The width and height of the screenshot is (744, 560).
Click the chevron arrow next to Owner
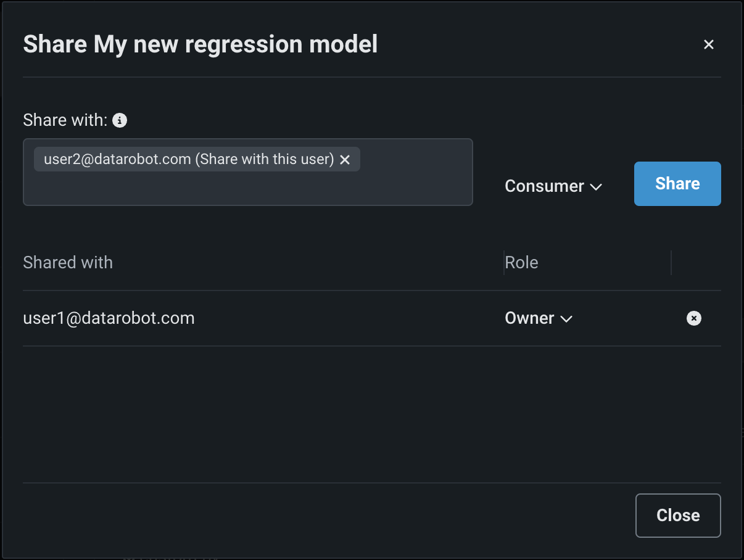[566, 319]
